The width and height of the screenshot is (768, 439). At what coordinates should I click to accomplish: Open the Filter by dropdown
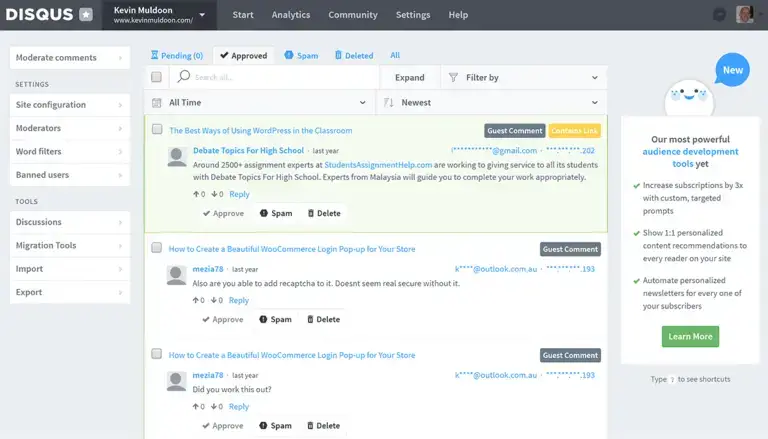[x=524, y=77]
